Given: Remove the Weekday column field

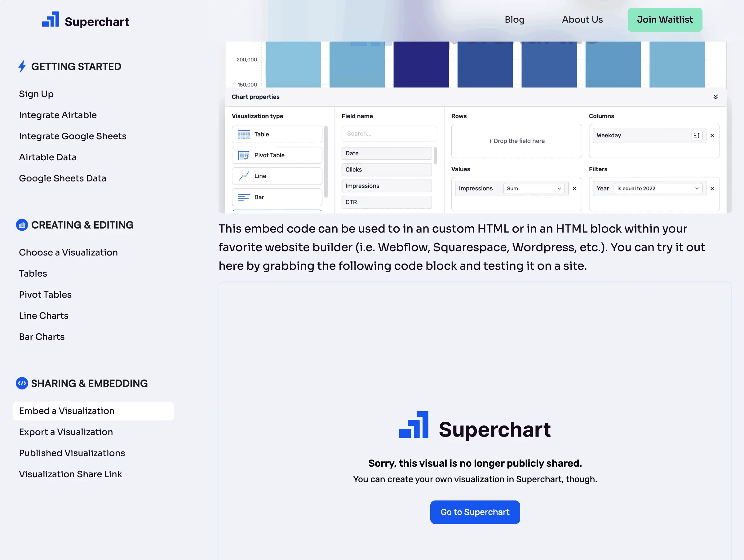Looking at the screenshot, I should 712,136.
